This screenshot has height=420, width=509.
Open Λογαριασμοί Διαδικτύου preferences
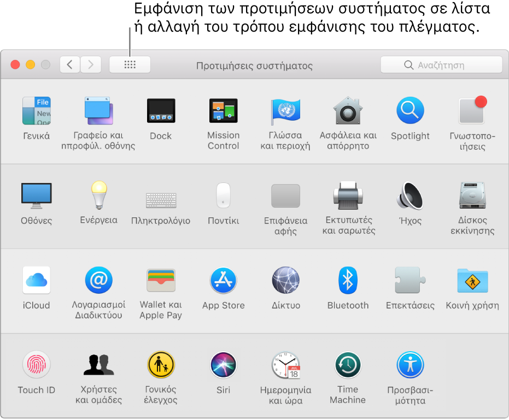tap(98, 280)
